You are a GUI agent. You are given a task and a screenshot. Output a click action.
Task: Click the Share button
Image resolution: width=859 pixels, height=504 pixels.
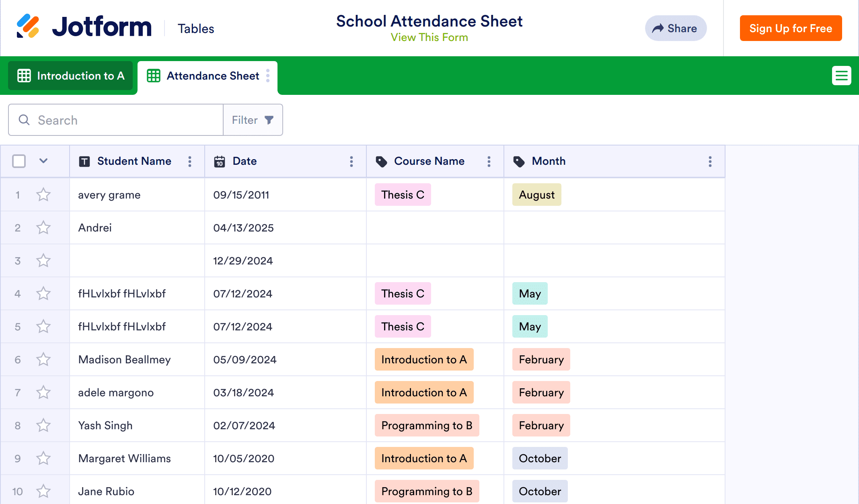(676, 28)
